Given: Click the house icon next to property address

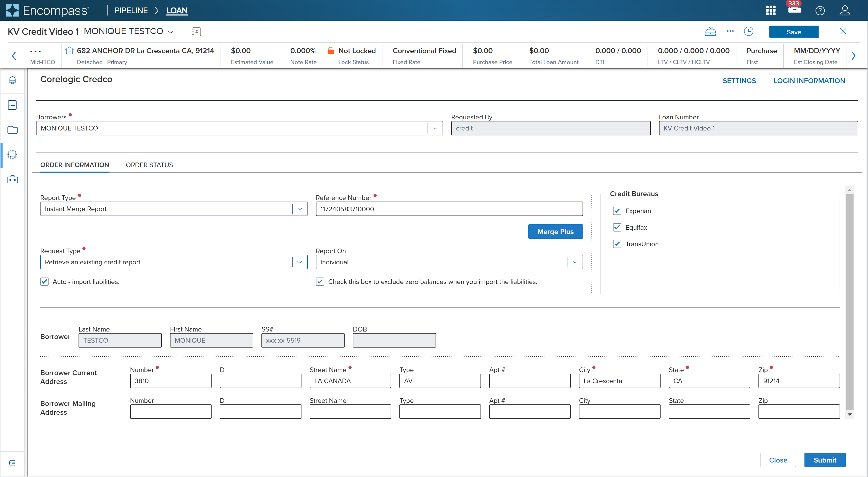Looking at the screenshot, I should click(69, 51).
